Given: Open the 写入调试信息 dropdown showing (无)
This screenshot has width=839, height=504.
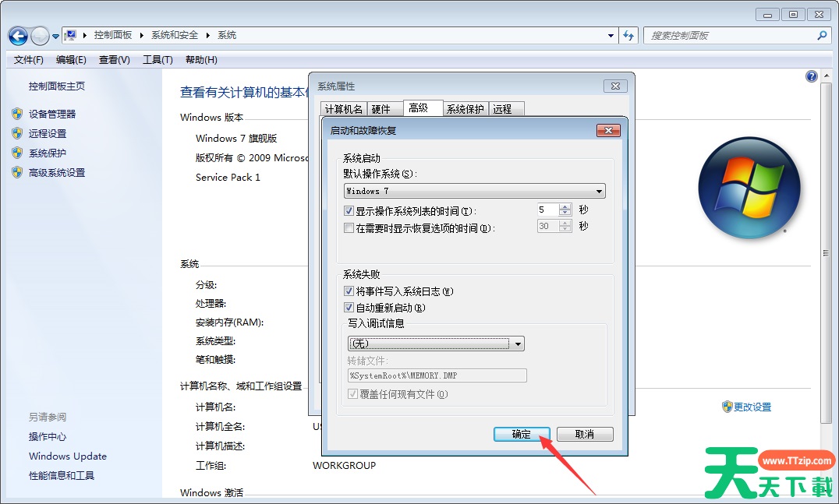Looking at the screenshot, I should [436, 344].
